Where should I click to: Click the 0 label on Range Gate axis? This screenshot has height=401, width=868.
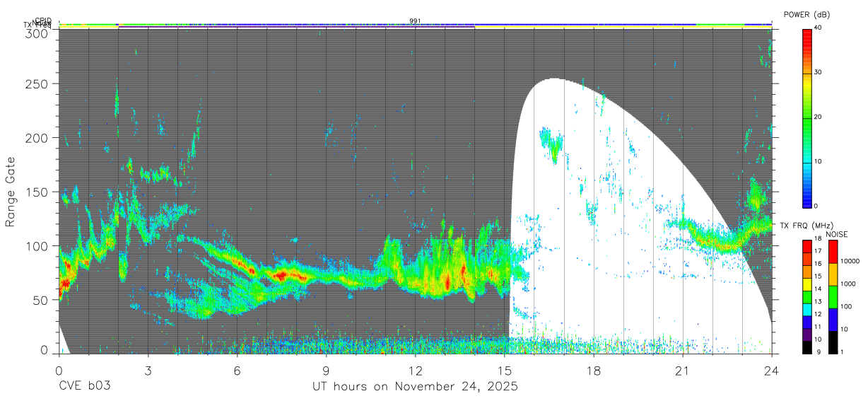(x=44, y=350)
